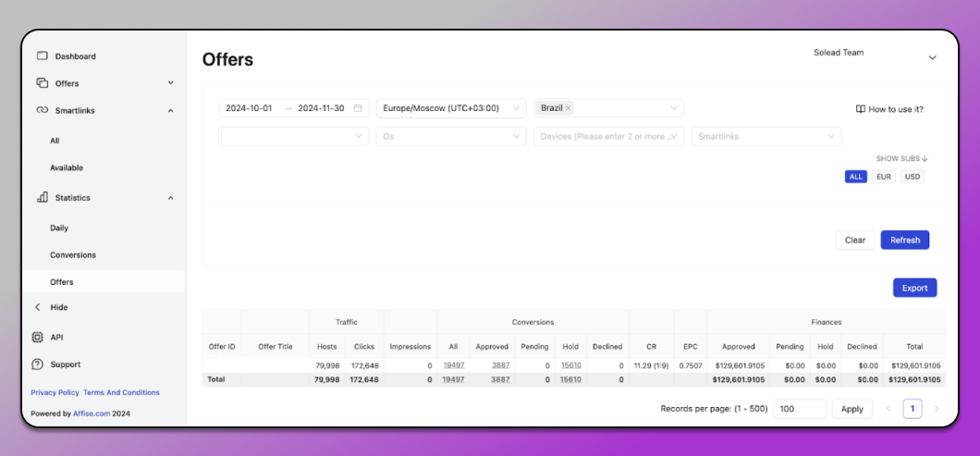Click the Smartlinks link icon
The height and width of the screenshot is (456, 980).
coord(41,110)
